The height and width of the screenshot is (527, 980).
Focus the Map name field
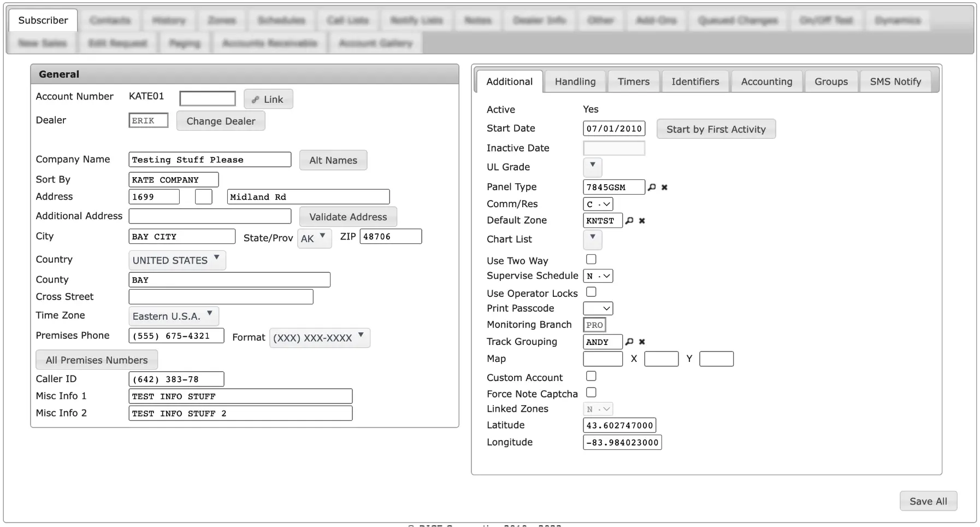[x=603, y=359]
